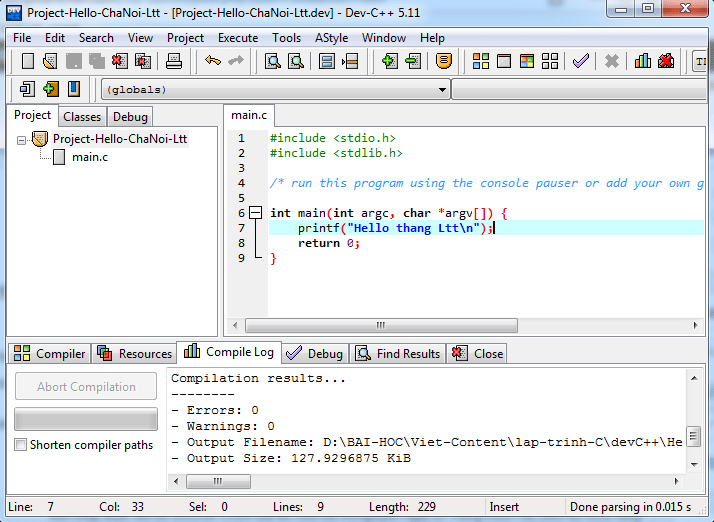Start debugging with the checkmark icon
Screen dimensions: 714x522
[x=581, y=61]
